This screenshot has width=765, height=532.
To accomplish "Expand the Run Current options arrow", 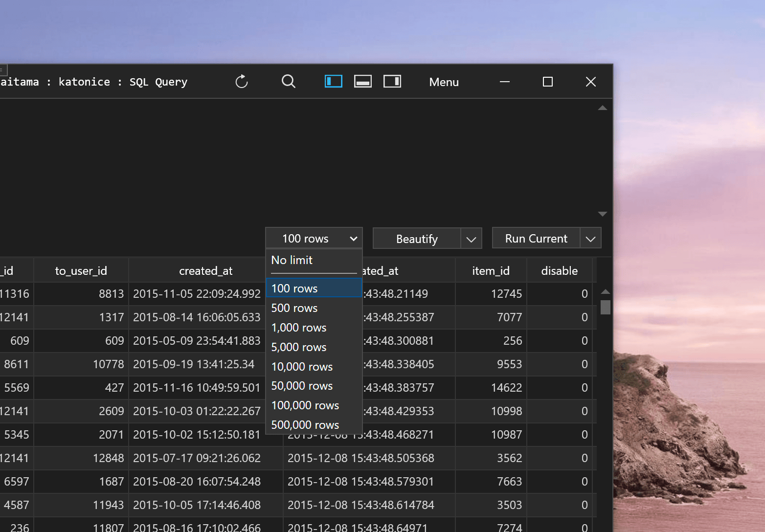I will (x=590, y=239).
